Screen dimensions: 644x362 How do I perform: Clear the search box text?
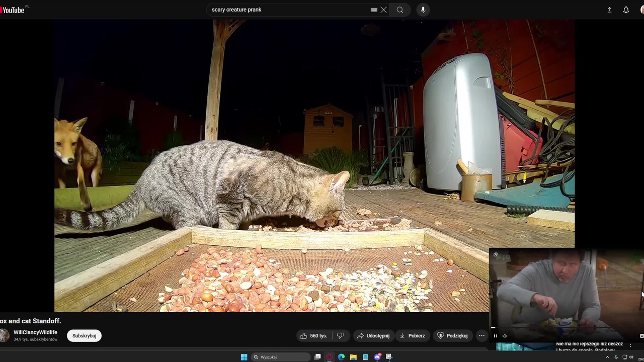tap(383, 10)
